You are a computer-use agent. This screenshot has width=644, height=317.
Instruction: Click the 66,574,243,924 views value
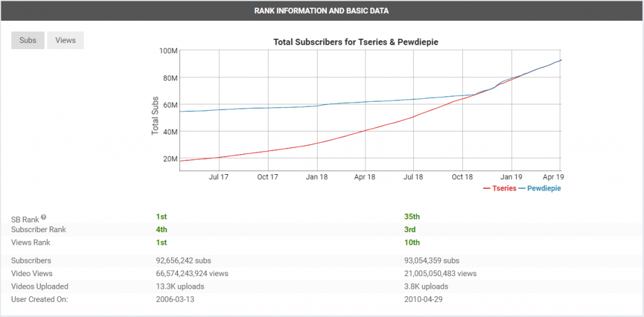(192, 274)
